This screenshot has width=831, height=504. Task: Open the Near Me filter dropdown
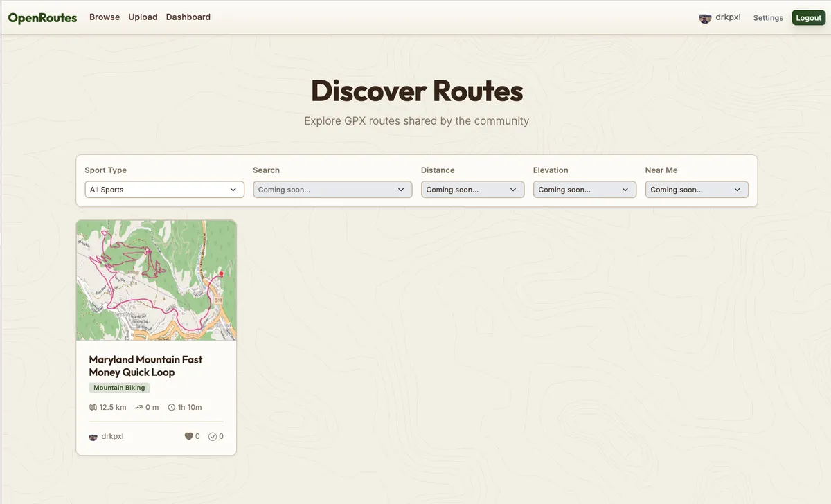pyautogui.click(x=697, y=190)
